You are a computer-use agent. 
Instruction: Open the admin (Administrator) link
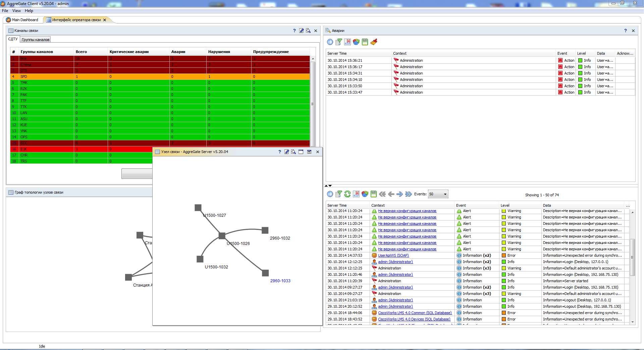395,262
